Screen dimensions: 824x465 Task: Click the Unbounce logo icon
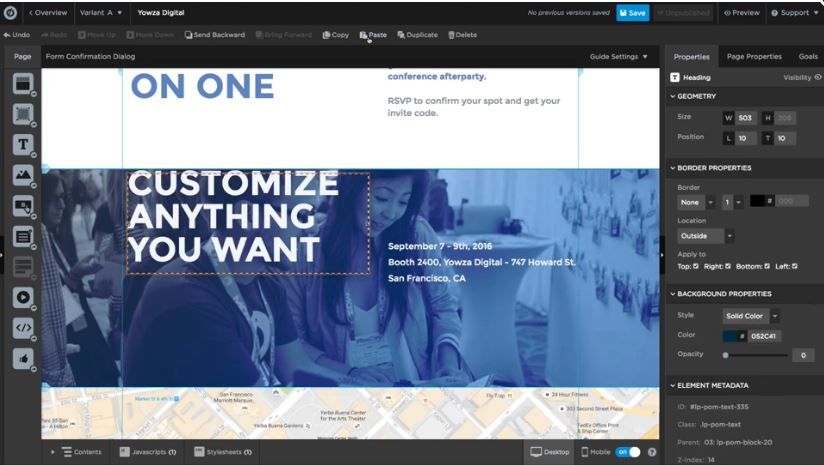pos(10,13)
